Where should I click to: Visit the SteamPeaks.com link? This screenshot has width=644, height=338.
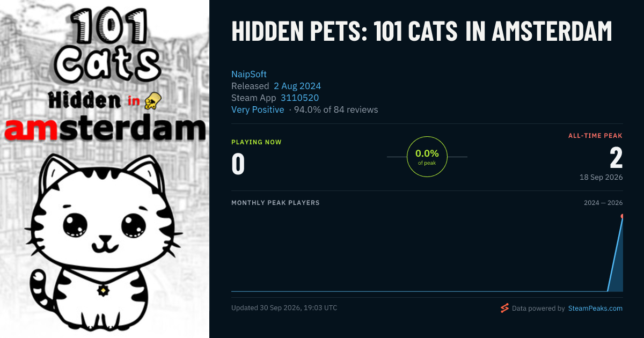pos(595,308)
